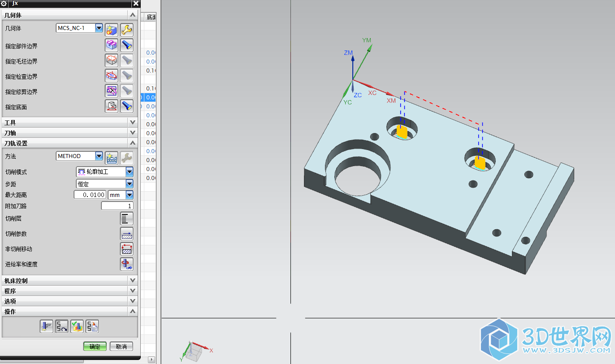Open the specify blank boundary (指定毛坯边界) icon
Image resolution: width=615 pixels, height=364 pixels.
[x=111, y=61]
